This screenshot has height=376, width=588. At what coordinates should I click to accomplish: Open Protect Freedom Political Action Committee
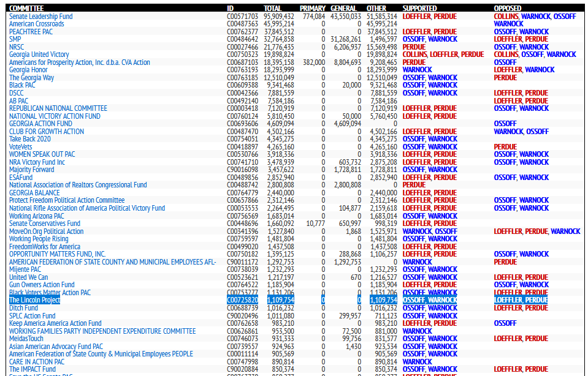coord(67,201)
